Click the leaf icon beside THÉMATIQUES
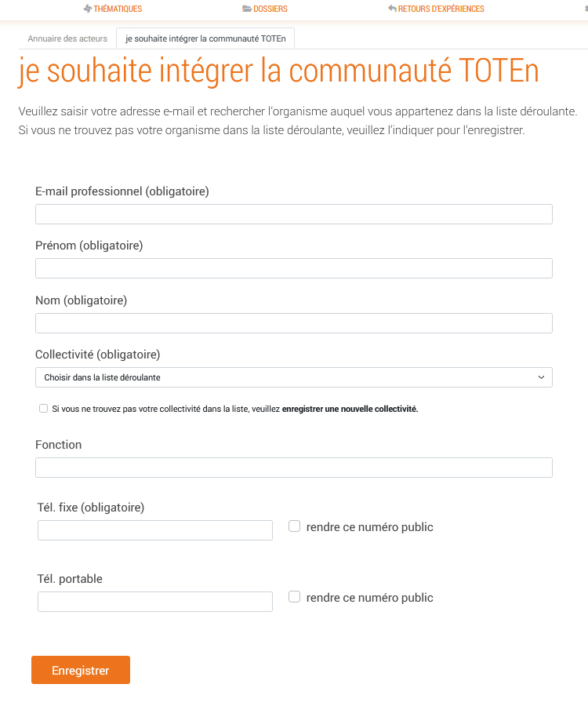Screen dimensions: 588x706 point(86,9)
